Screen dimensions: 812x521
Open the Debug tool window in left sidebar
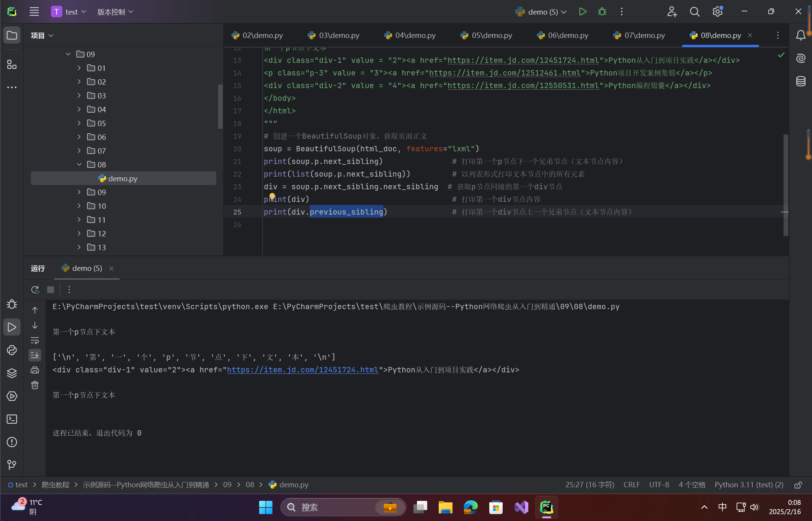click(12, 304)
